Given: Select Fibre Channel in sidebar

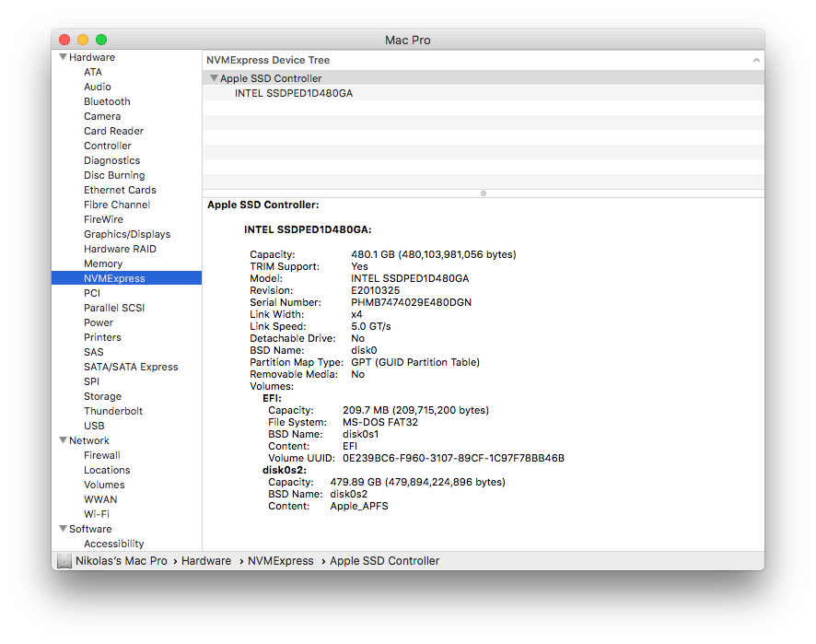Looking at the screenshot, I should pyautogui.click(x=117, y=205).
